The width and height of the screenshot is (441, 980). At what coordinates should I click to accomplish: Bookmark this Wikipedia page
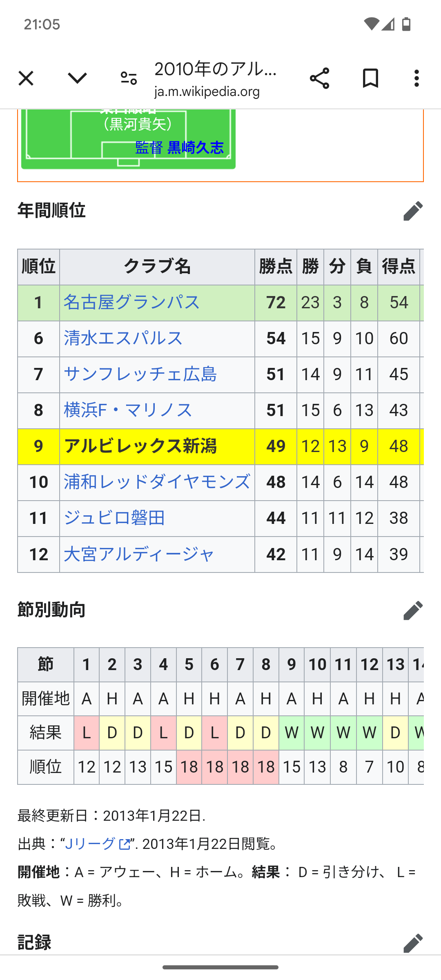click(x=370, y=78)
